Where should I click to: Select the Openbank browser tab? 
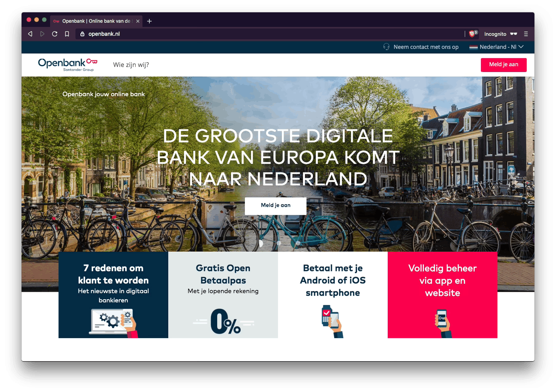pyautogui.click(x=96, y=21)
